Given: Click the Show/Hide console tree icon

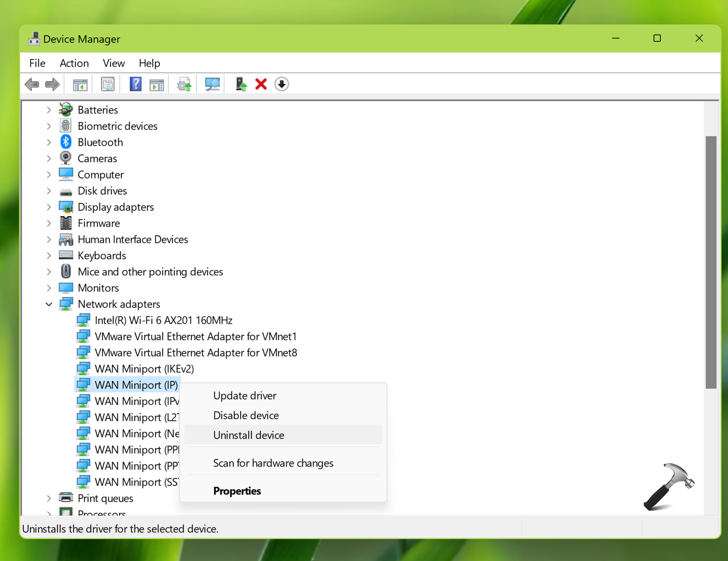Looking at the screenshot, I should pyautogui.click(x=80, y=85).
